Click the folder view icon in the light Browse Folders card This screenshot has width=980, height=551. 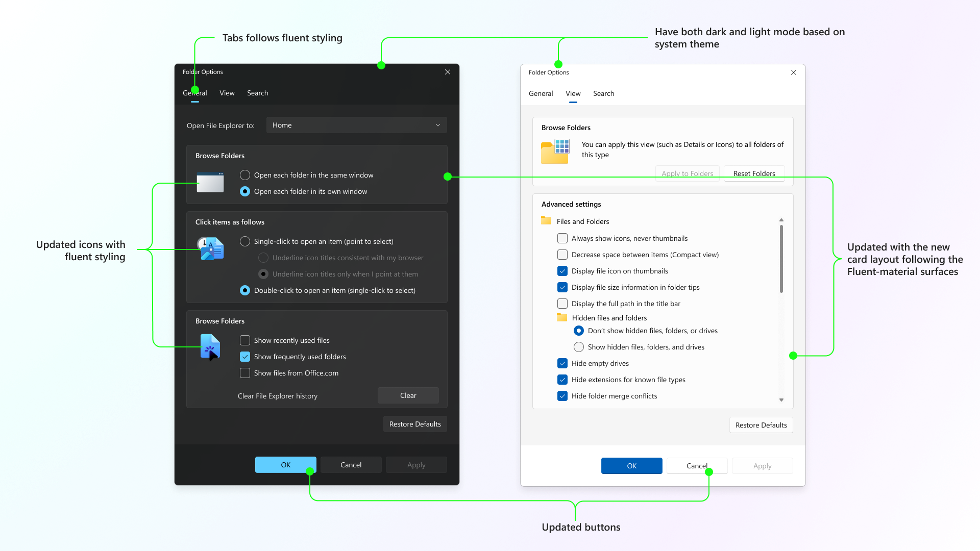point(555,151)
